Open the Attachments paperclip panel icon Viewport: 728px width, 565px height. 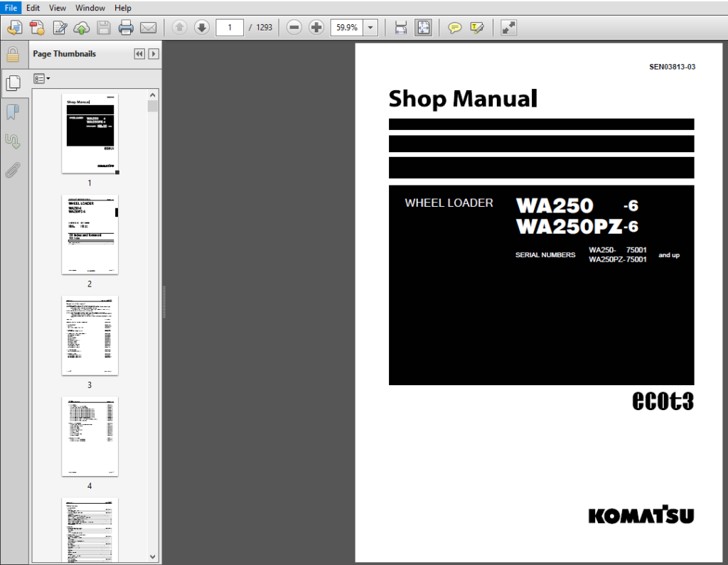(x=13, y=170)
